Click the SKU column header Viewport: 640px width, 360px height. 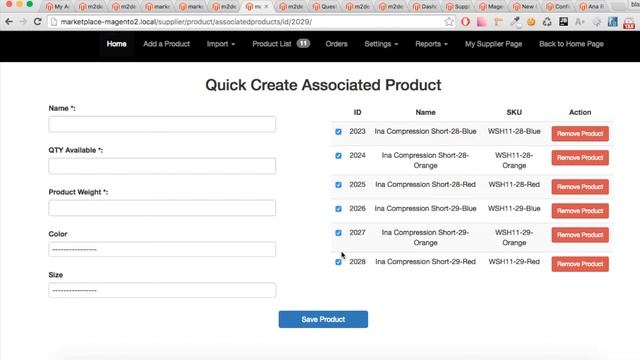click(514, 112)
